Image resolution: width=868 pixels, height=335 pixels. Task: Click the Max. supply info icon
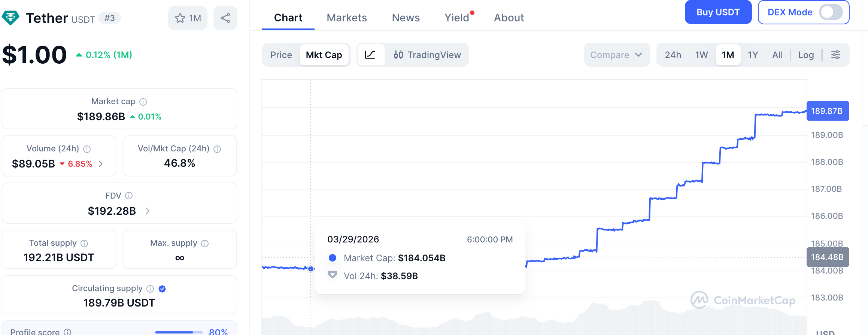point(205,243)
